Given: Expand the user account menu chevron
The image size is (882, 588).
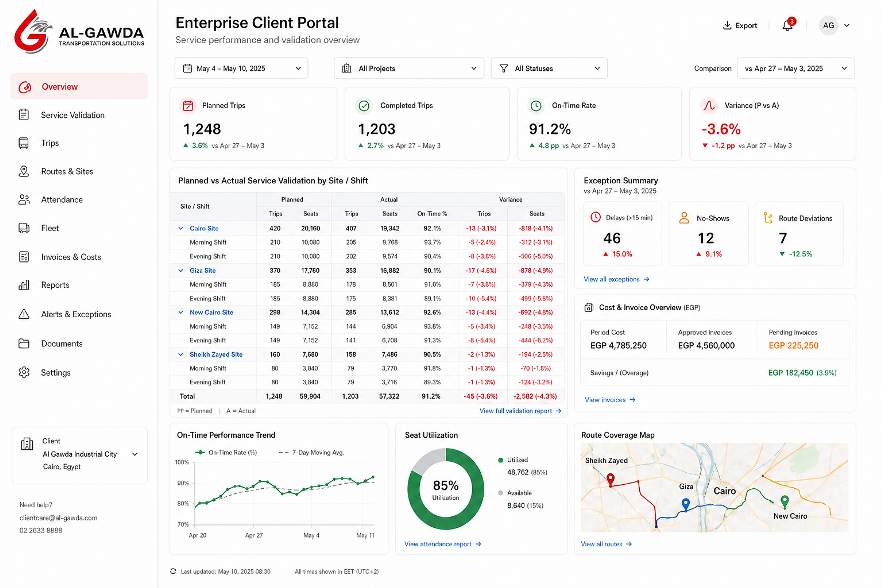Looking at the screenshot, I should [x=847, y=26].
